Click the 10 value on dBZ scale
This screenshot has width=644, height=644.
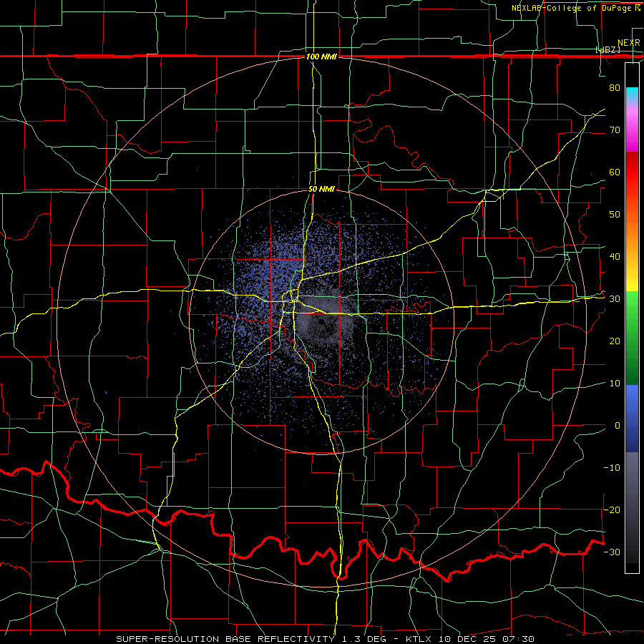[615, 384]
